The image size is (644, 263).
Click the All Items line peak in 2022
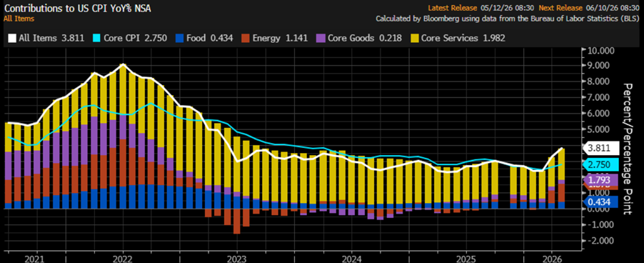pos(123,64)
